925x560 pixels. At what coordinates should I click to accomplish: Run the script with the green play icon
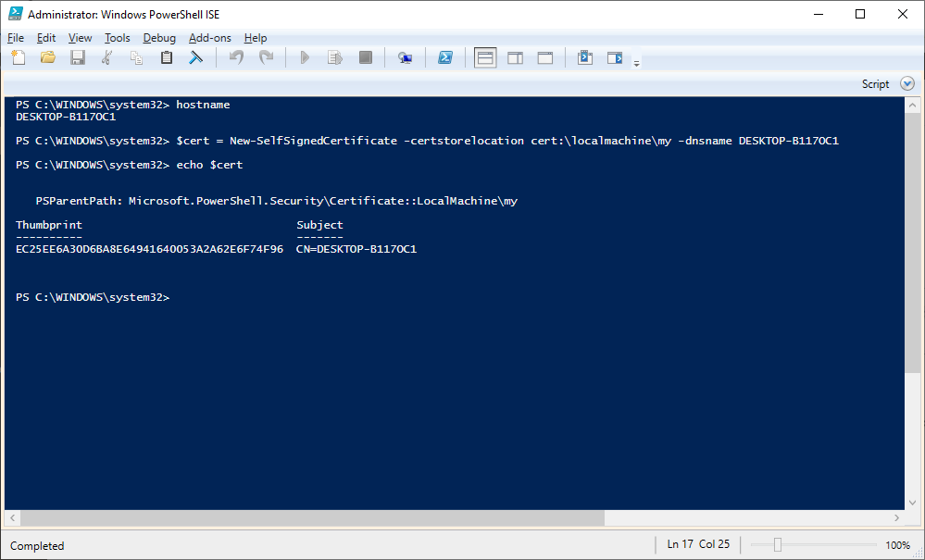pos(305,57)
